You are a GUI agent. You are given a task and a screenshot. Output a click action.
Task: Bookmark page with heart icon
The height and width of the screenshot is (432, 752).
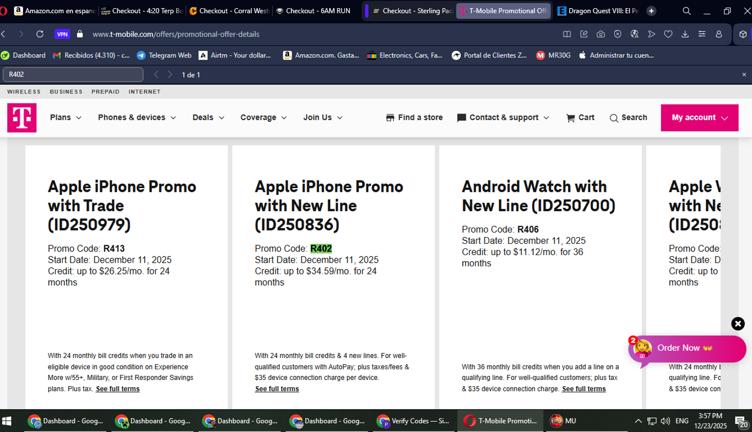point(668,34)
